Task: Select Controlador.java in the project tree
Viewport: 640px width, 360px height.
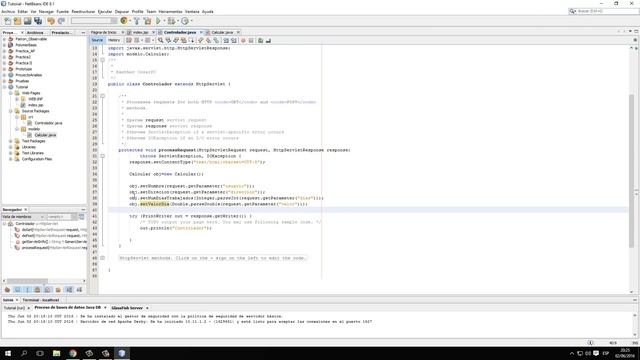Action: click(48, 123)
